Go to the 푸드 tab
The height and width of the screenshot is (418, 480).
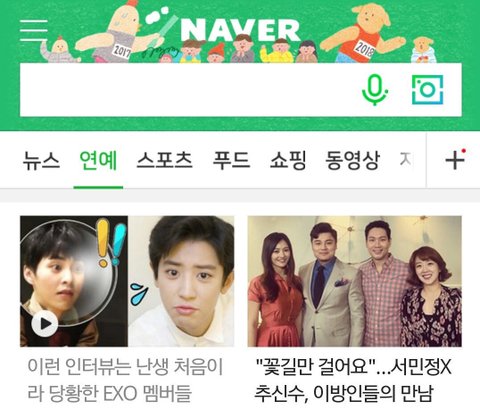[231, 161]
